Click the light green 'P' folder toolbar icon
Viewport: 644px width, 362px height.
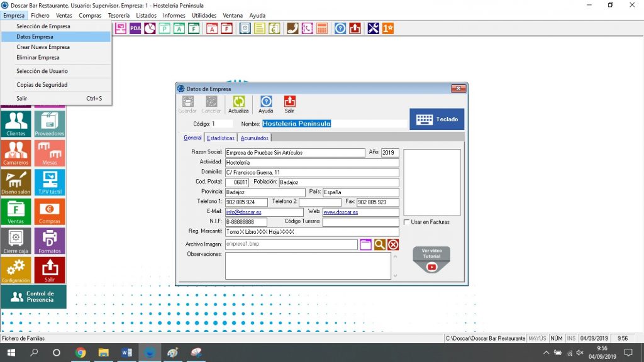point(165,28)
